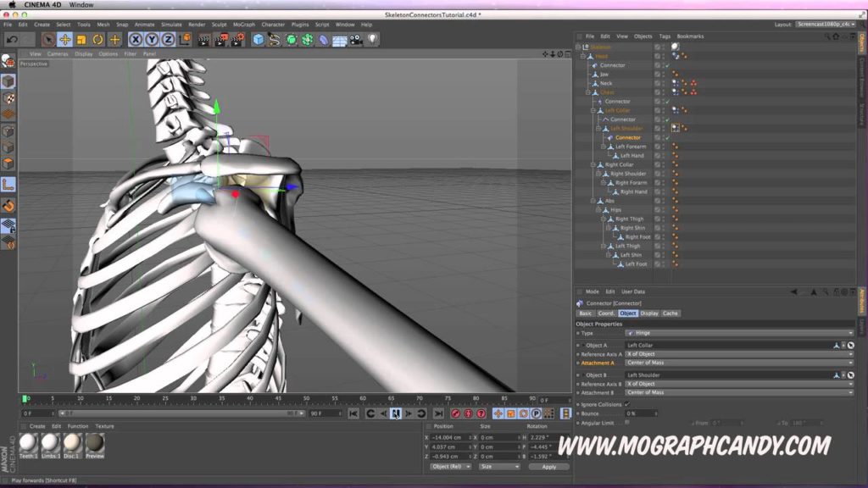
Task: Select the Left Forearm object in tree
Action: pos(631,147)
